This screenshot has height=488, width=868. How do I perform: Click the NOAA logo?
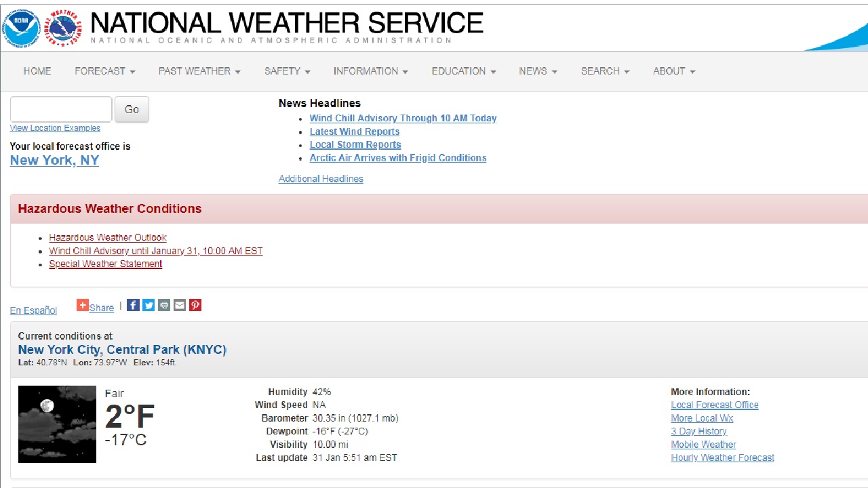point(21,28)
